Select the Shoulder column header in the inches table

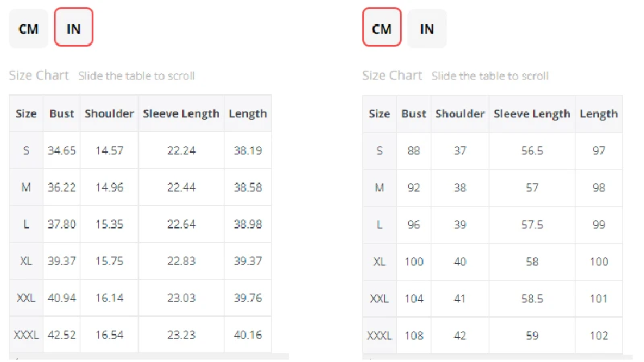(109, 113)
